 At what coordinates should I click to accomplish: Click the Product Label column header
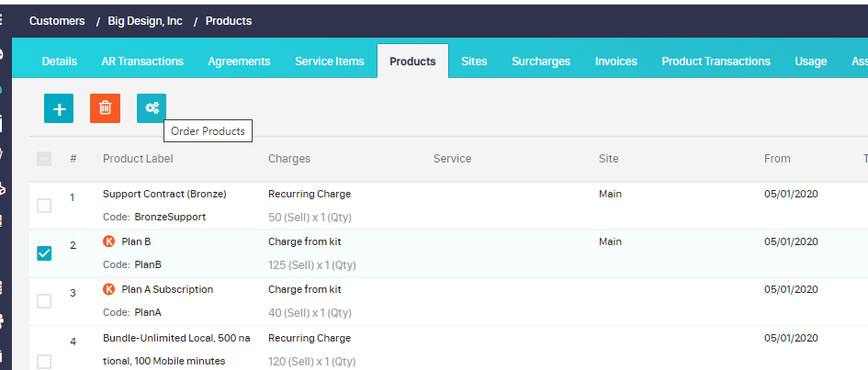point(138,159)
